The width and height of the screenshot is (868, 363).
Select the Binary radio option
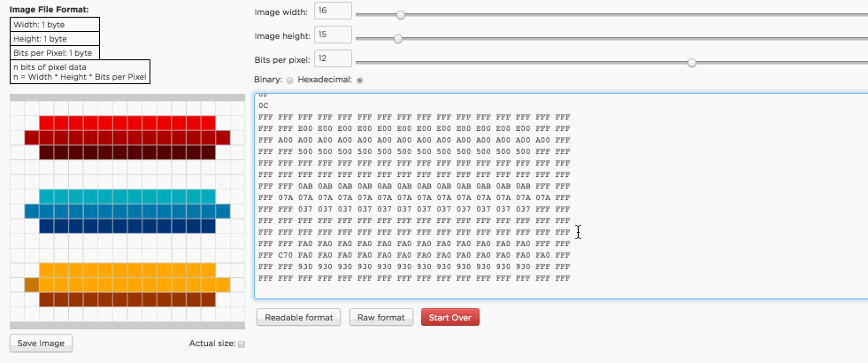click(290, 80)
